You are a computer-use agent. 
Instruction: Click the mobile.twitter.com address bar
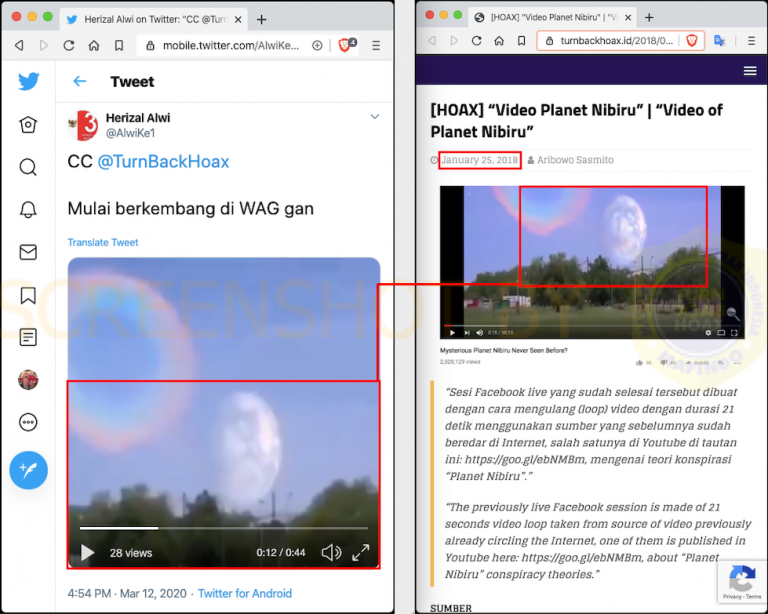coord(231,46)
